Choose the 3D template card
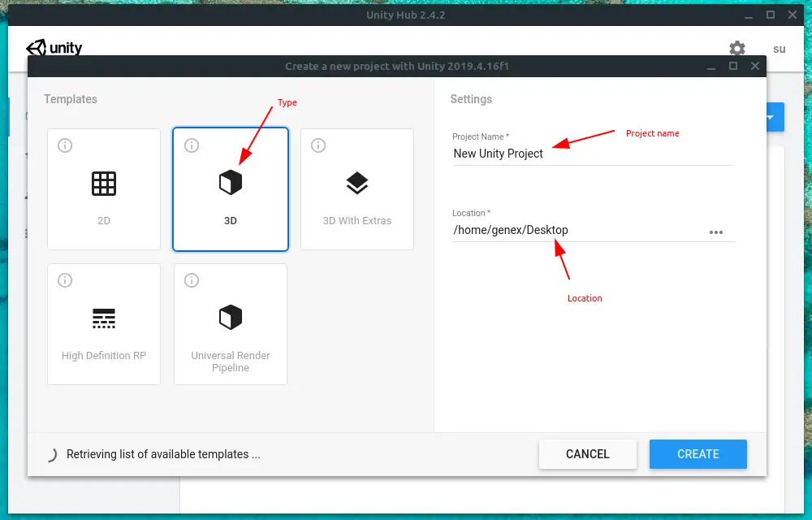This screenshot has height=520, width=812. point(231,189)
